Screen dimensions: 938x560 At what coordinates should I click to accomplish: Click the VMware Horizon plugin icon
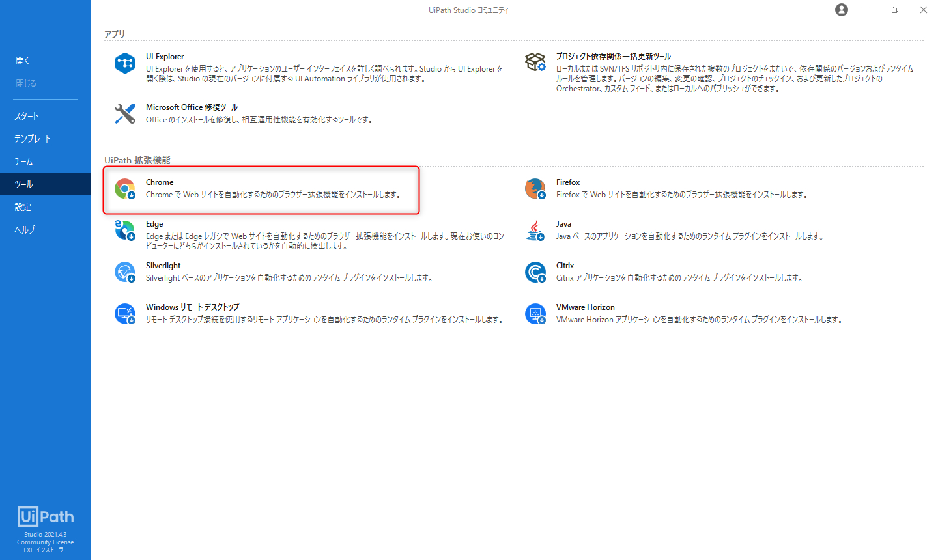[535, 314]
